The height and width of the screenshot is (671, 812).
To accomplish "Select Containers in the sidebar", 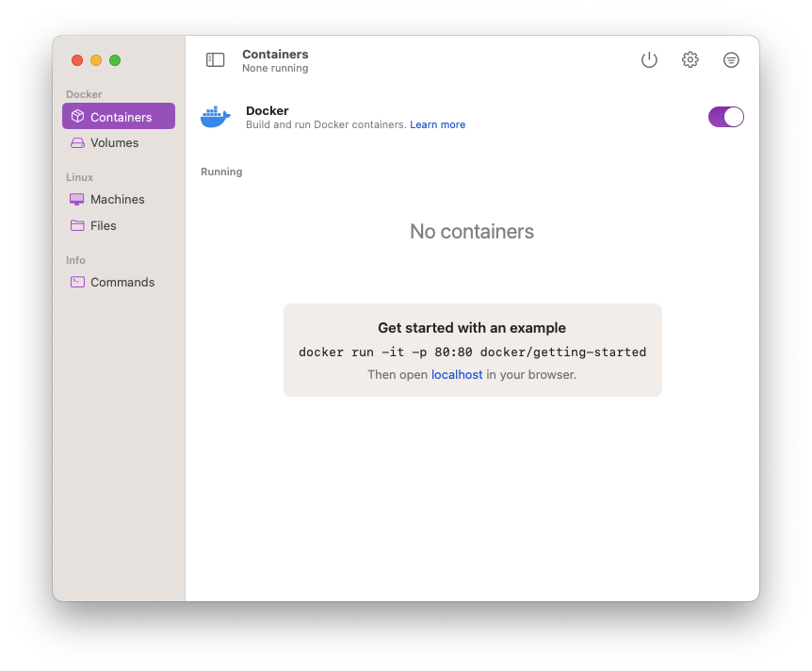I will coord(119,116).
